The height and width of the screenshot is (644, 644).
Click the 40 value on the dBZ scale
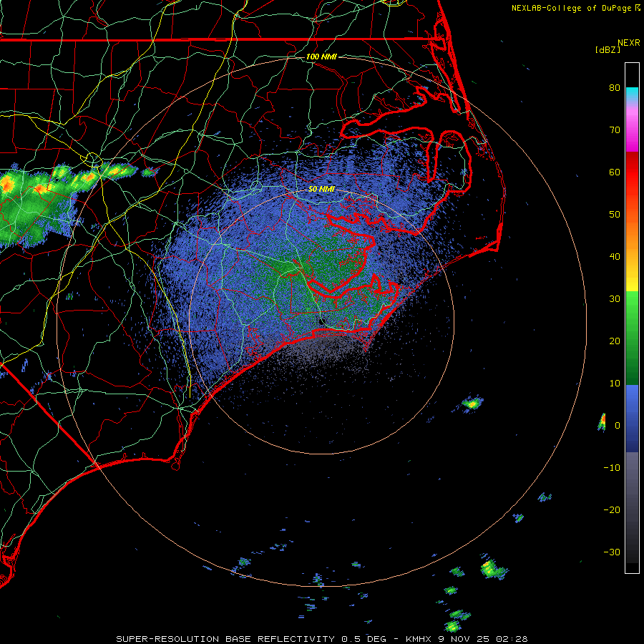pyautogui.click(x=615, y=257)
